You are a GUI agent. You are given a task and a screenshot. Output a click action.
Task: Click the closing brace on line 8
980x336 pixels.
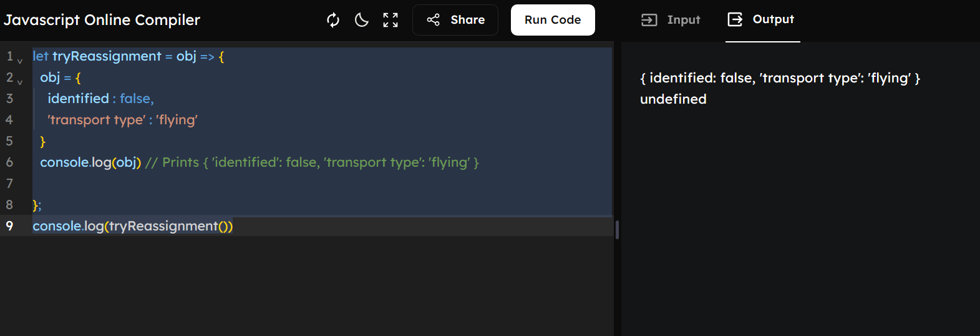click(36, 205)
